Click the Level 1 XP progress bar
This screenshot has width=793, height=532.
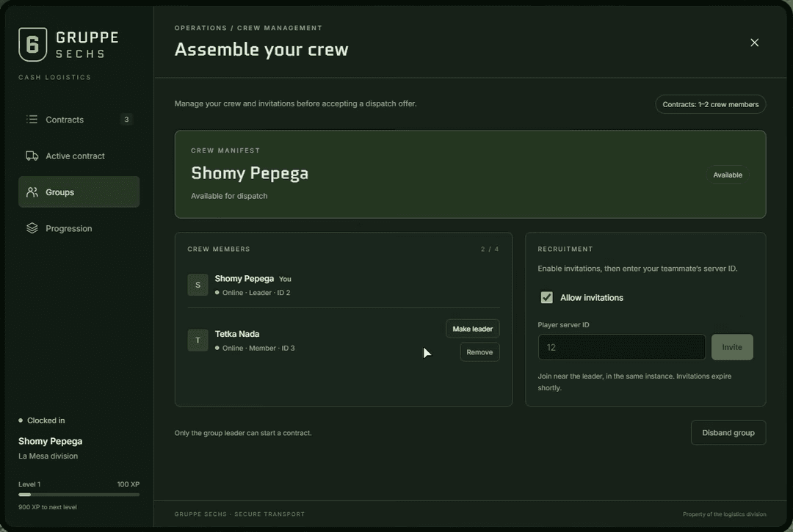[x=79, y=495]
